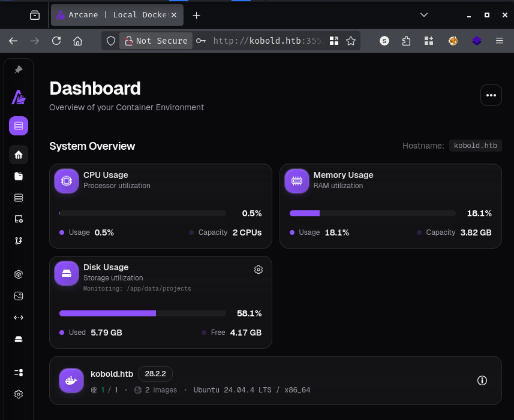
Task: Click 'Ubuntu 24.04.4 LTS / x86_64' text
Action: coord(252,390)
